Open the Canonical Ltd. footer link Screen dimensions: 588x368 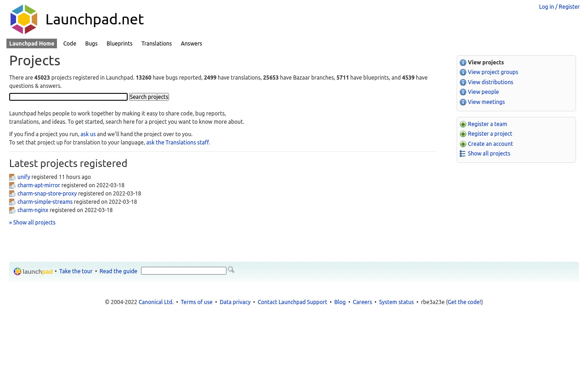[x=156, y=302]
